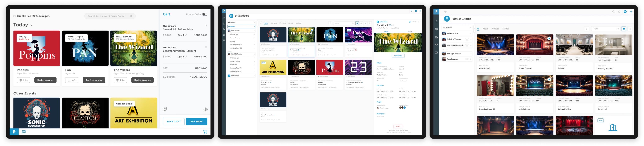Click the plus add icon in Venue Centre
644x146 pixels.
click(631, 12)
